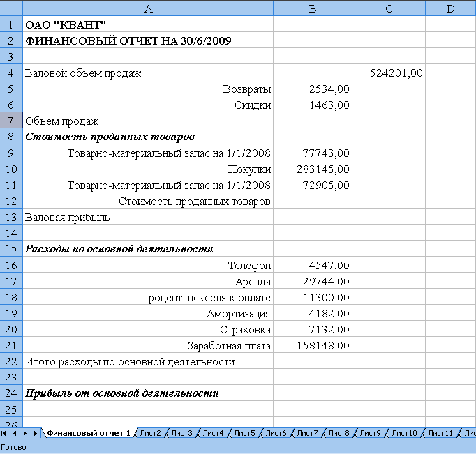Select italic heading Стоимость проданных товаров in row 8
Image resolution: width=476 pixels, height=454 pixels.
148,137
